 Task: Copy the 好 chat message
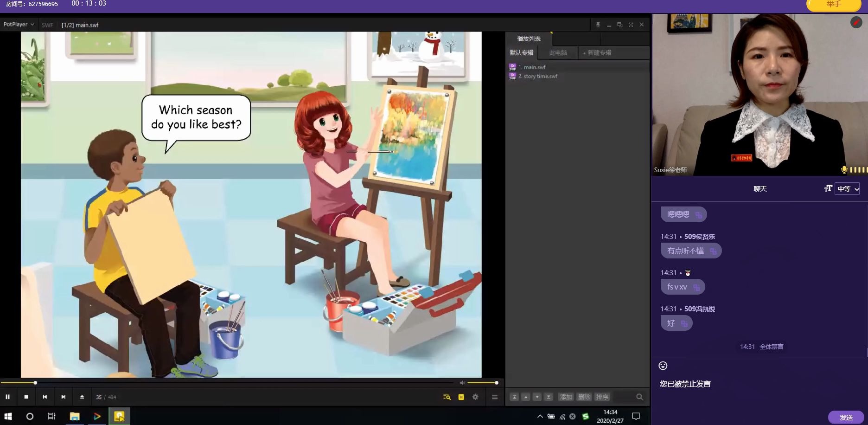[684, 323]
